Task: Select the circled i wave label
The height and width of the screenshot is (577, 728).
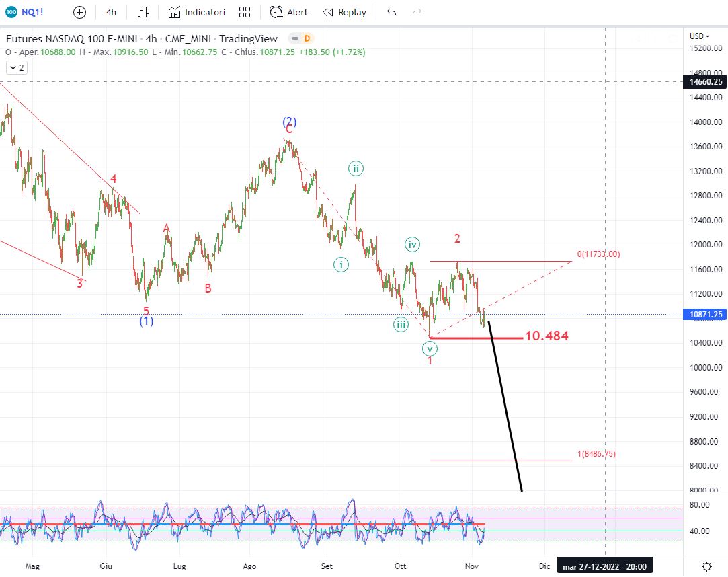Action: pyautogui.click(x=341, y=265)
